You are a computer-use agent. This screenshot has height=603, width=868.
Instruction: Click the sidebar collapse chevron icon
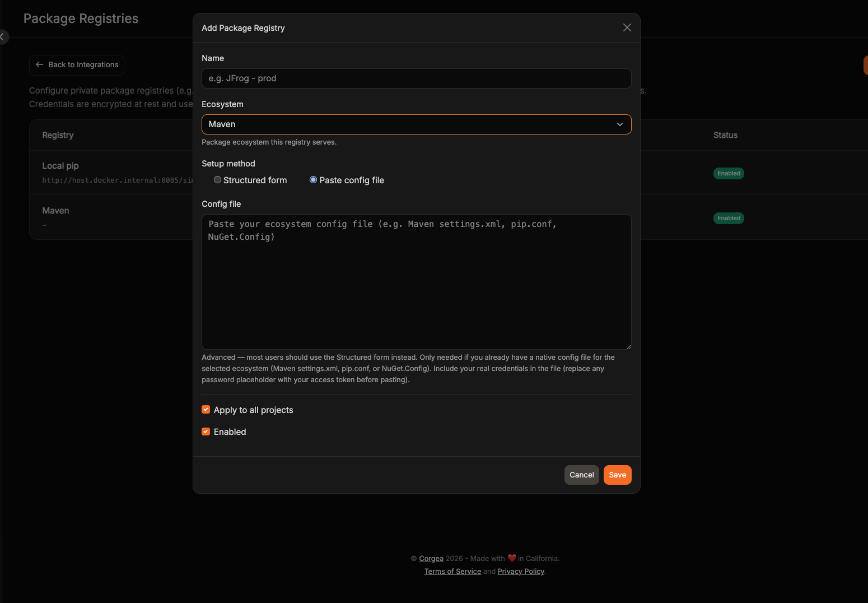pyautogui.click(x=2, y=37)
